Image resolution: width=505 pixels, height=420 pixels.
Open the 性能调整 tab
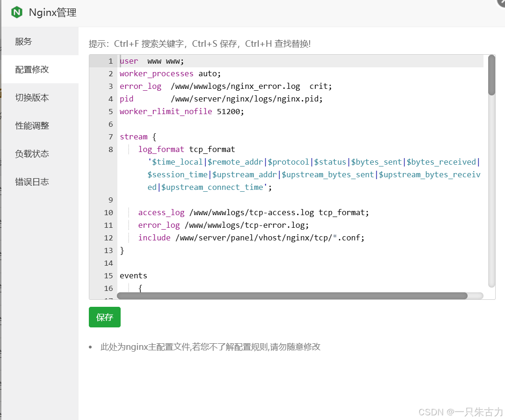(x=40, y=125)
